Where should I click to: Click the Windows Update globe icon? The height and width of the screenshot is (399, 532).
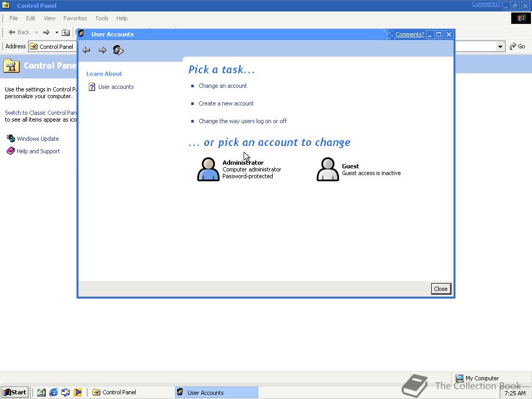click(11, 138)
